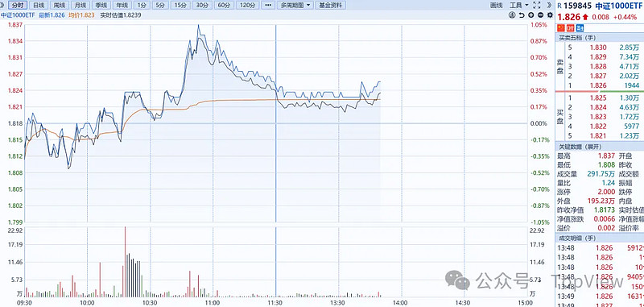
Task: Switch to the 日线 tab
Action: point(39,6)
